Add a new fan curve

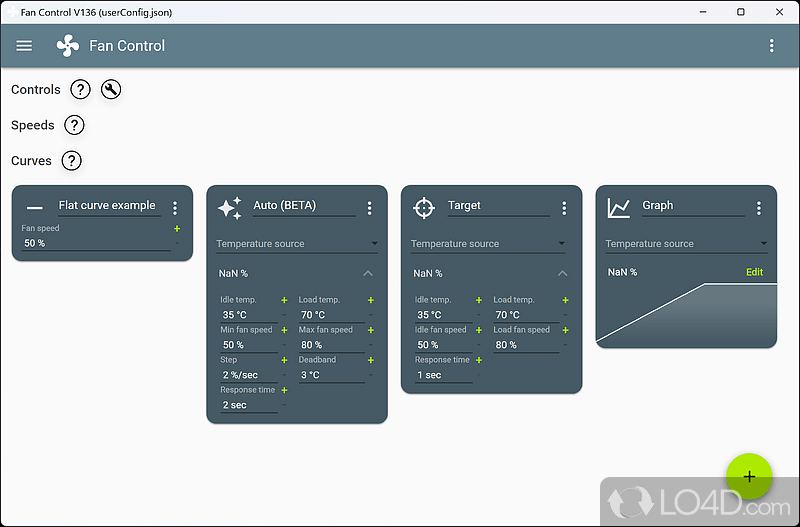click(749, 476)
